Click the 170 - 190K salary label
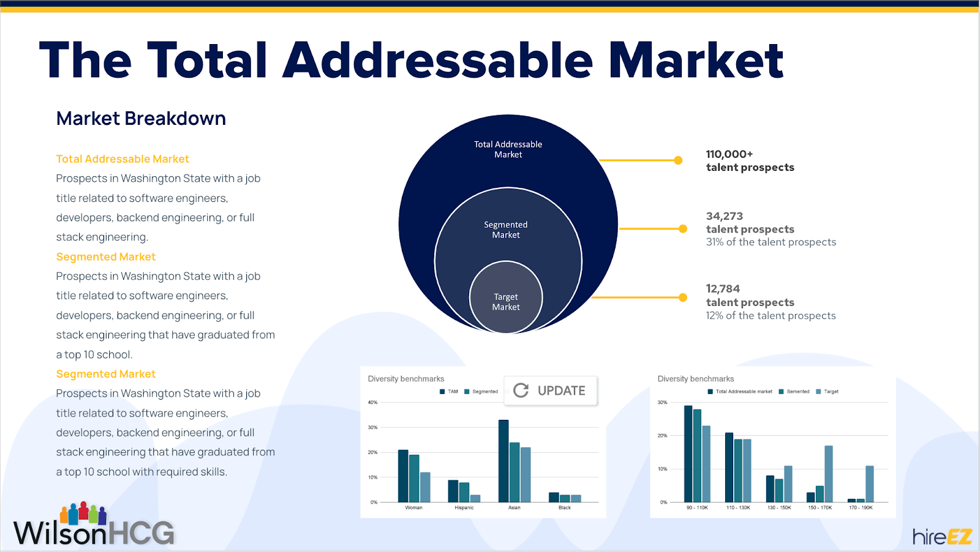 pyautogui.click(x=861, y=507)
